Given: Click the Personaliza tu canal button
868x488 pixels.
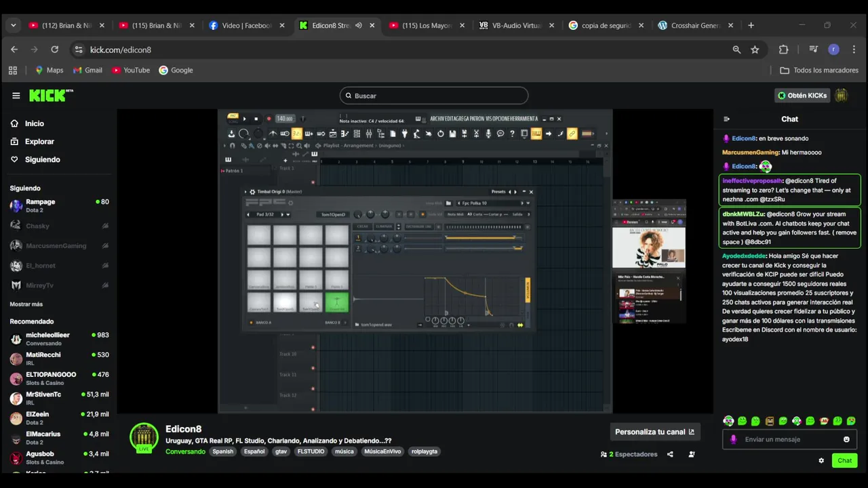Looking at the screenshot, I should [654, 432].
